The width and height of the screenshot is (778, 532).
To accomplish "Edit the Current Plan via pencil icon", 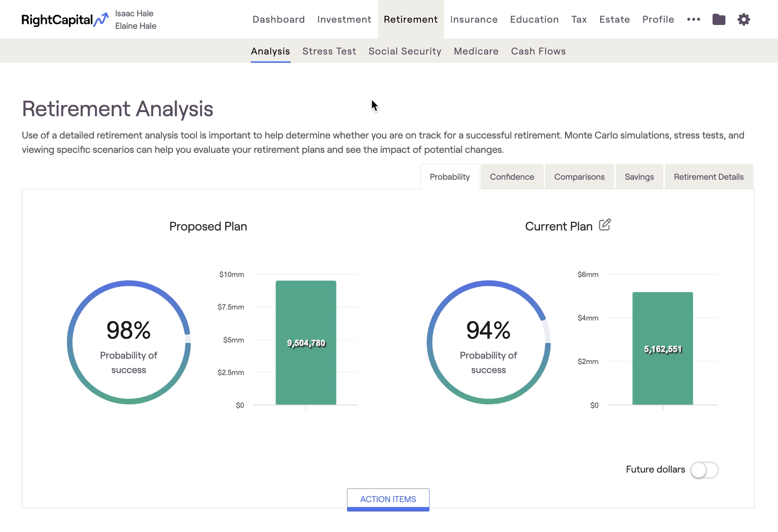I will [605, 225].
